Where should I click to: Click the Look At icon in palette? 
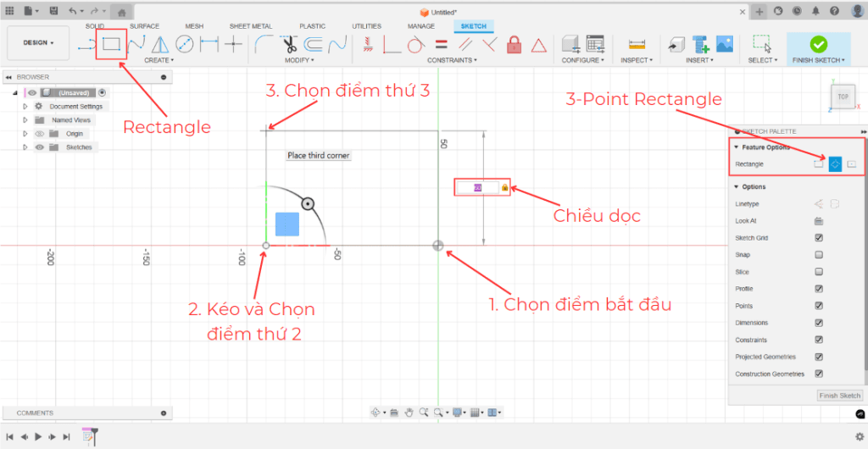click(819, 221)
